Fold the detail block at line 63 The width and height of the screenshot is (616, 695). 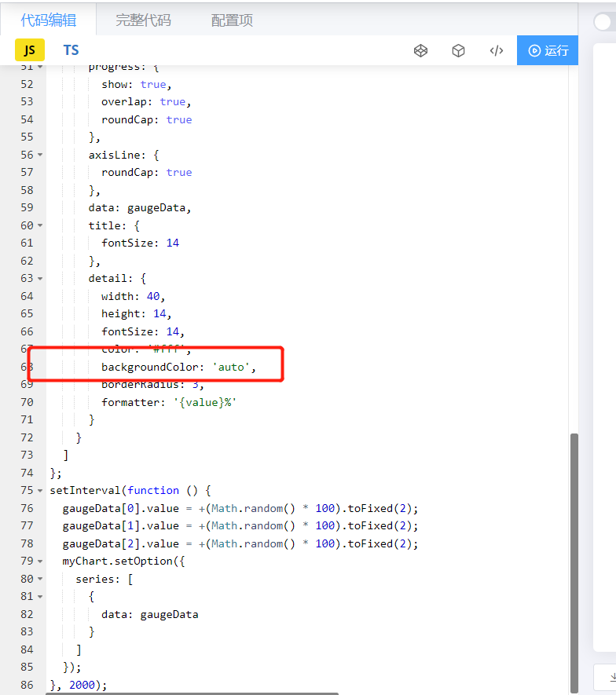(40, 278)
